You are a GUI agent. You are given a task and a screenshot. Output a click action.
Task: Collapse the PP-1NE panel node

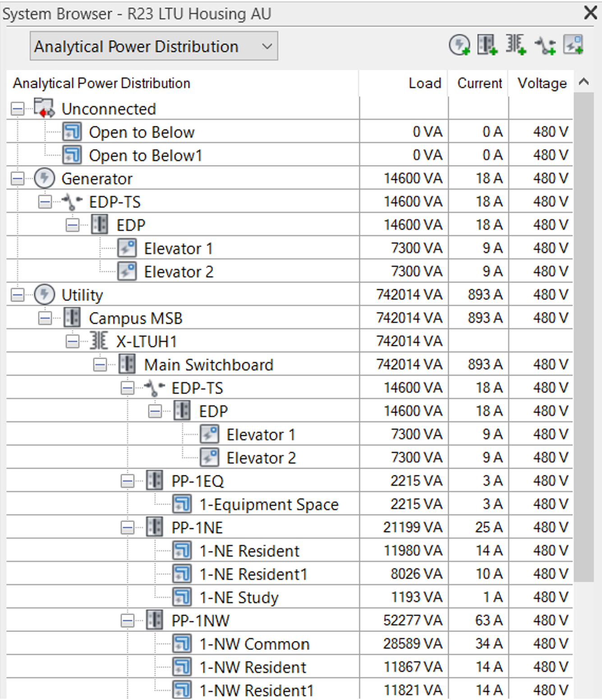[128, 528]
